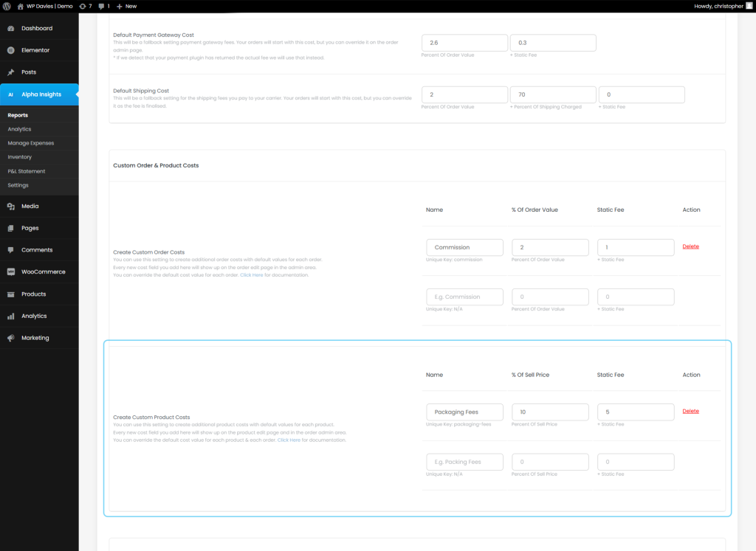The width and height of the screenshot is (756, 551).
Task: Click the Elementor icon in the sidebar
Action: (x=10, y=51)
